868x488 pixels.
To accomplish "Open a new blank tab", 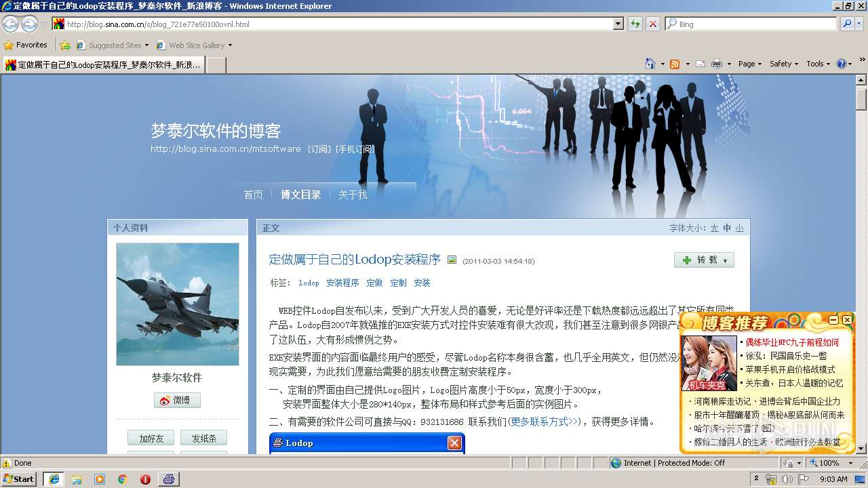I will [216, 65].
